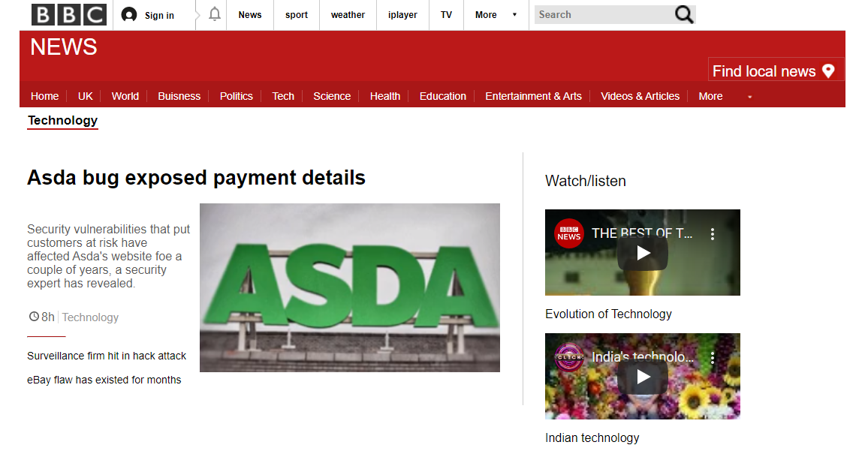
Task: Play the Indian technology video
Action: [643, 377]
